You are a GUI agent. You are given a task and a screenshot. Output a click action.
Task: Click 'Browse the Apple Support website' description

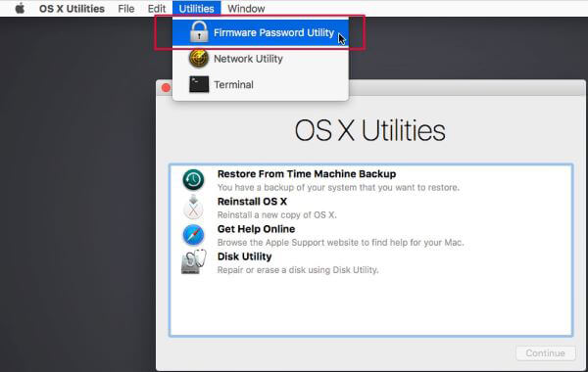pyautogui.click(x=340, y=243)
